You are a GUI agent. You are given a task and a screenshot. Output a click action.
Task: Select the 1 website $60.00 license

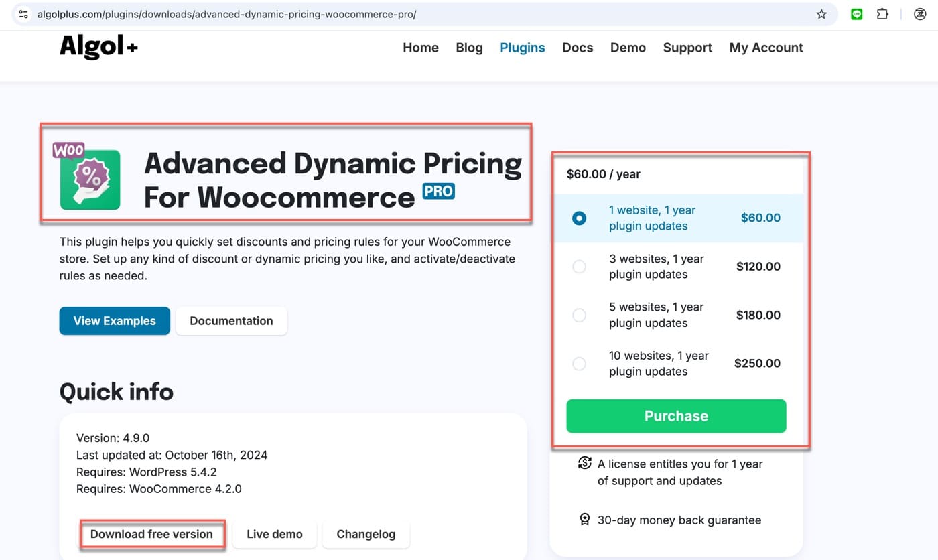(x=676, y=218)
